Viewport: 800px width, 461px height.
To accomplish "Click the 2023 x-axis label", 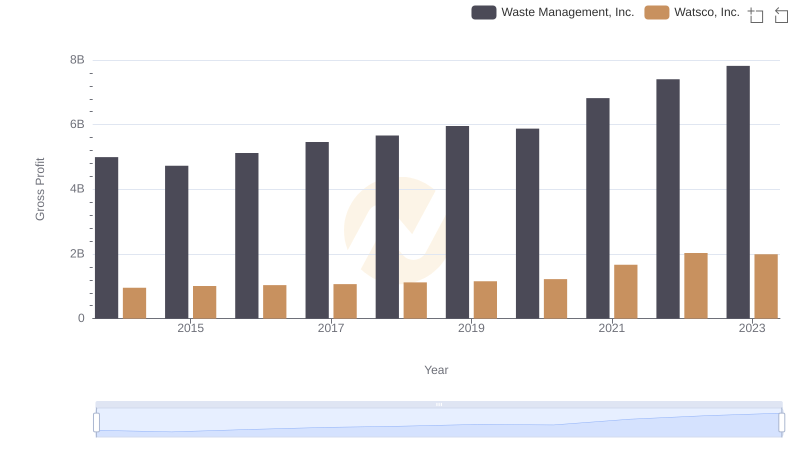I will click(752, 328).
